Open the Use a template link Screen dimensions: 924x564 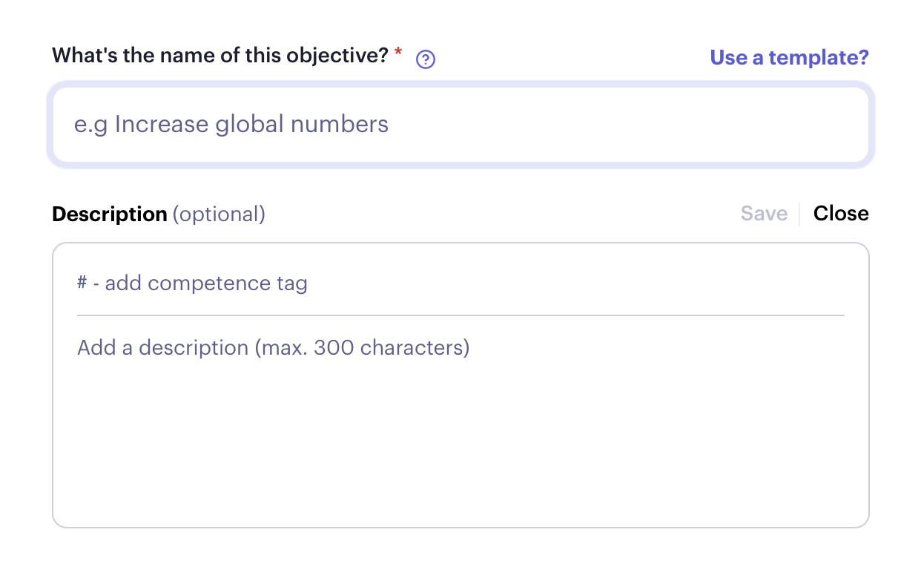(x=789, y=57)
